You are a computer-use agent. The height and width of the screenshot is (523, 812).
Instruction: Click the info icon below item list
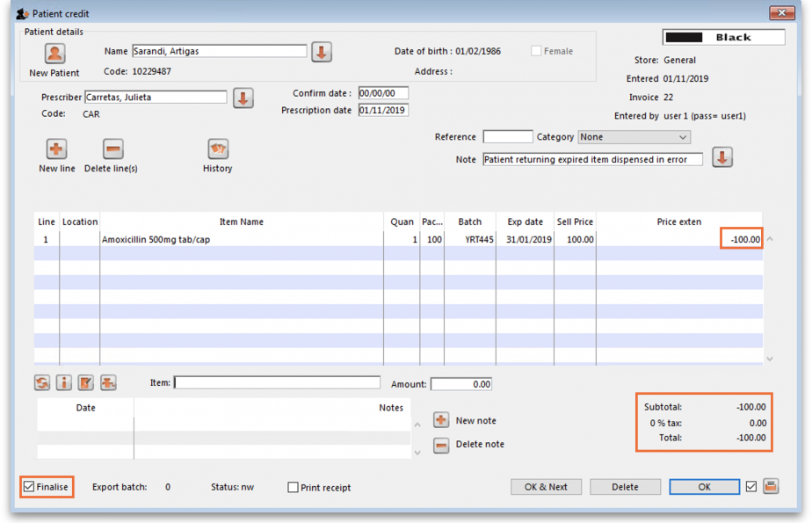64,383
